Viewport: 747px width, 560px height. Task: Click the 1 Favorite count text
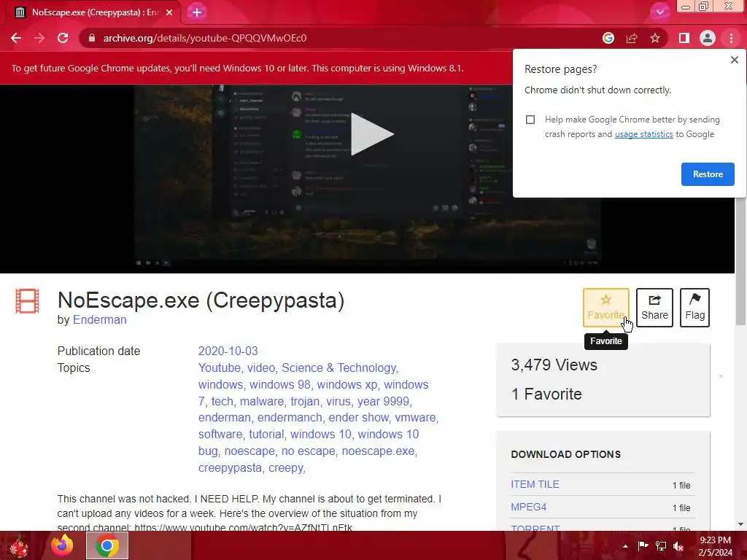(x=546, y=394)
